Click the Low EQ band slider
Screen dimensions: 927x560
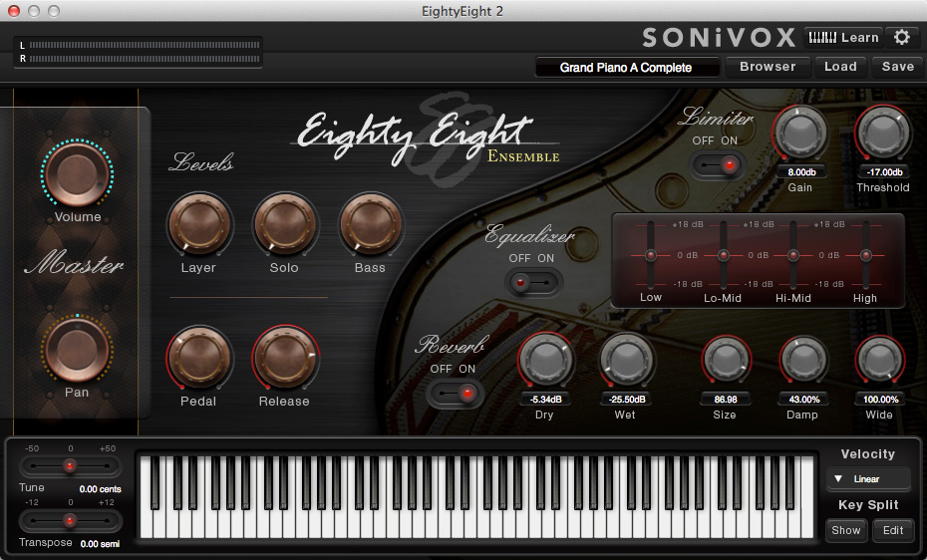(x=650, y=255)
